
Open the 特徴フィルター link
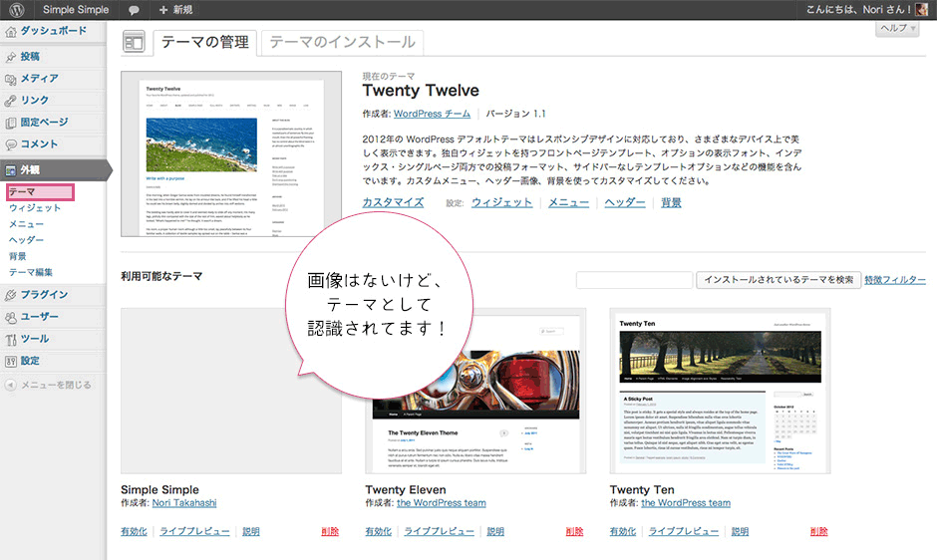tap(895, 280)
